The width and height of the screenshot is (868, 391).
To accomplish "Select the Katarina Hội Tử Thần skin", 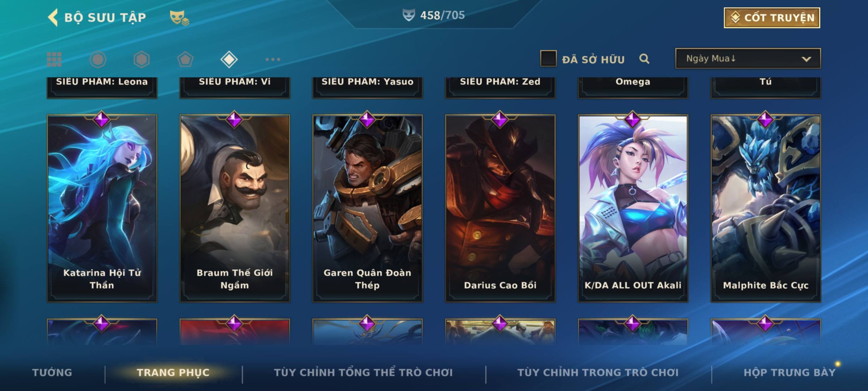I will click(102, 208).
